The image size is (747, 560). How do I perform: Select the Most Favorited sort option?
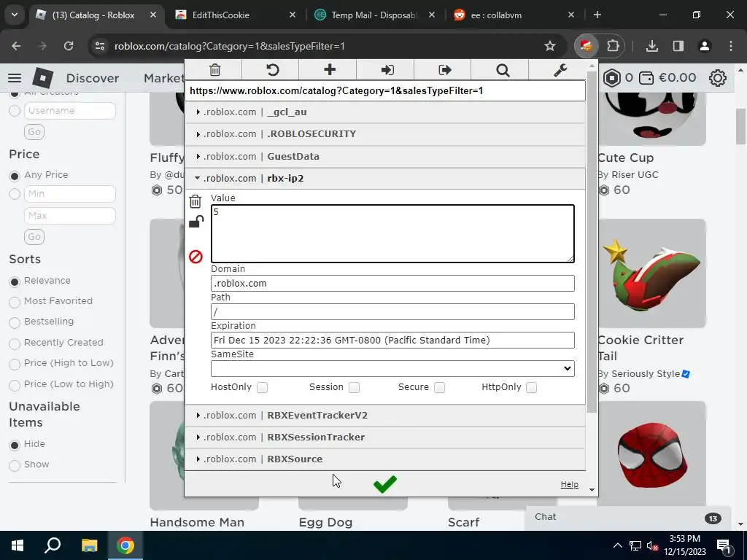[15, 302]
